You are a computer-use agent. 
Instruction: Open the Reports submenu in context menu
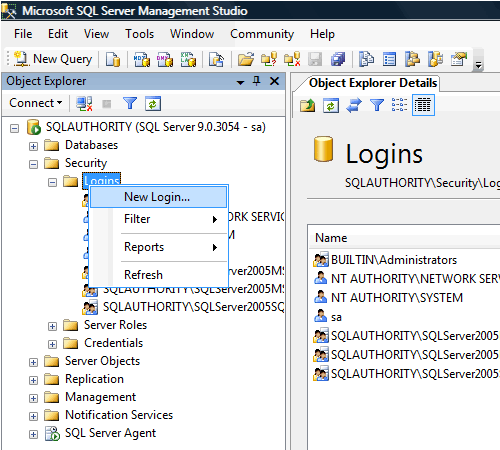[x=159, y=247]
